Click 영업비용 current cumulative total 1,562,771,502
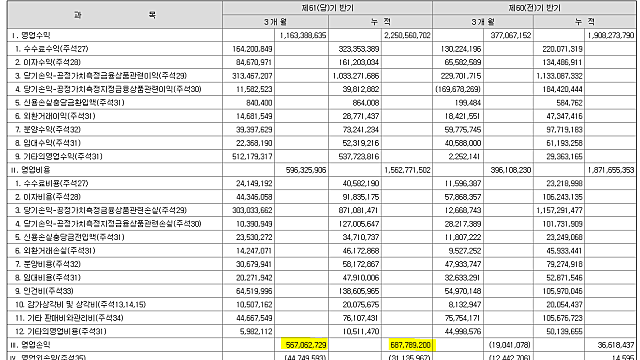 click(x=407, y=170)
